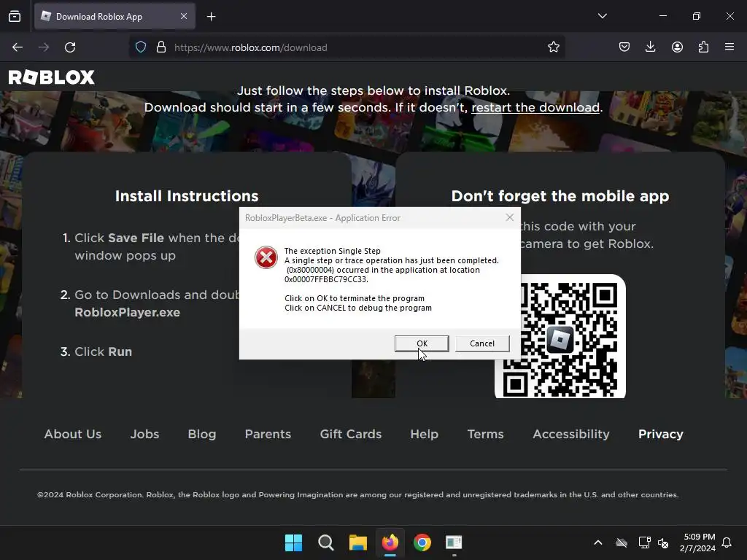
Task: Show hidden system tray icons
Action: pos(598,542)
